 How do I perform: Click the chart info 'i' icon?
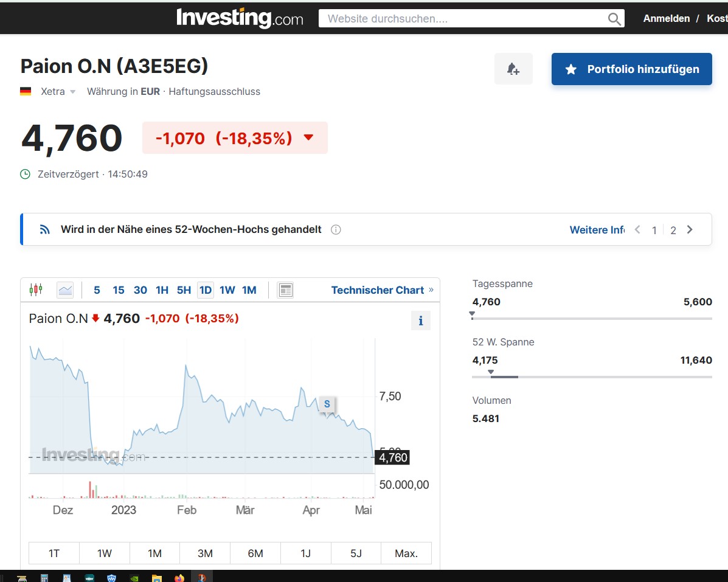coord(421,320)
